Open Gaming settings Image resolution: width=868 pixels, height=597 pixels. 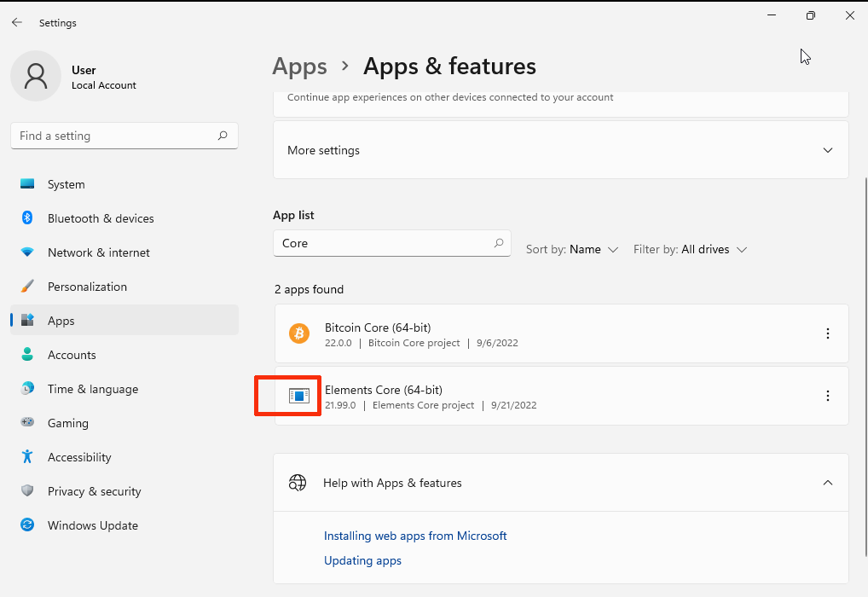tap(67, 423)
